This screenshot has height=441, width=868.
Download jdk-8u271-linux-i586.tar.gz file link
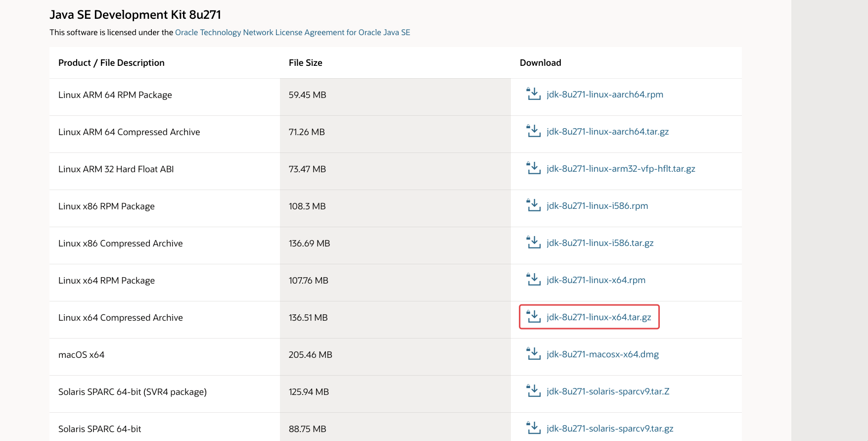point(600,243)
